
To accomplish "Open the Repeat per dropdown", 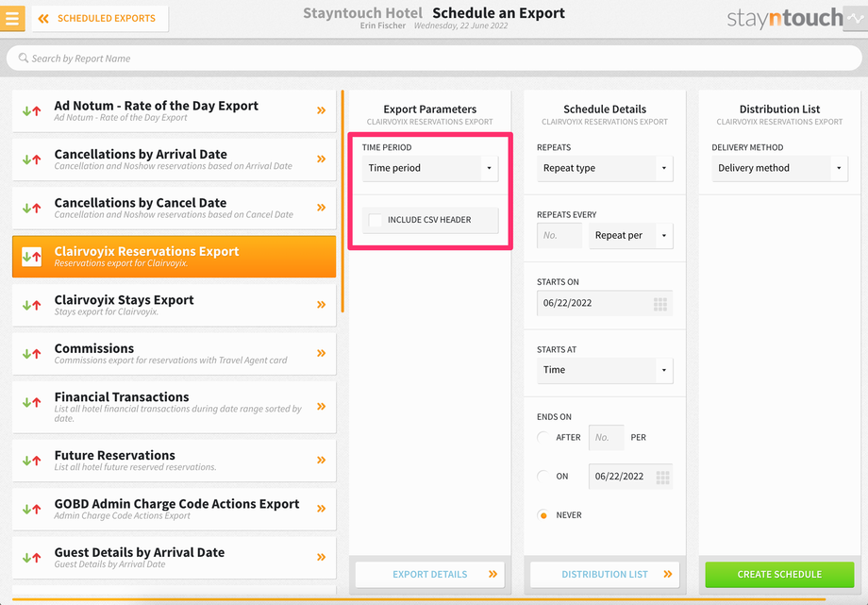I will click(630, 235).
